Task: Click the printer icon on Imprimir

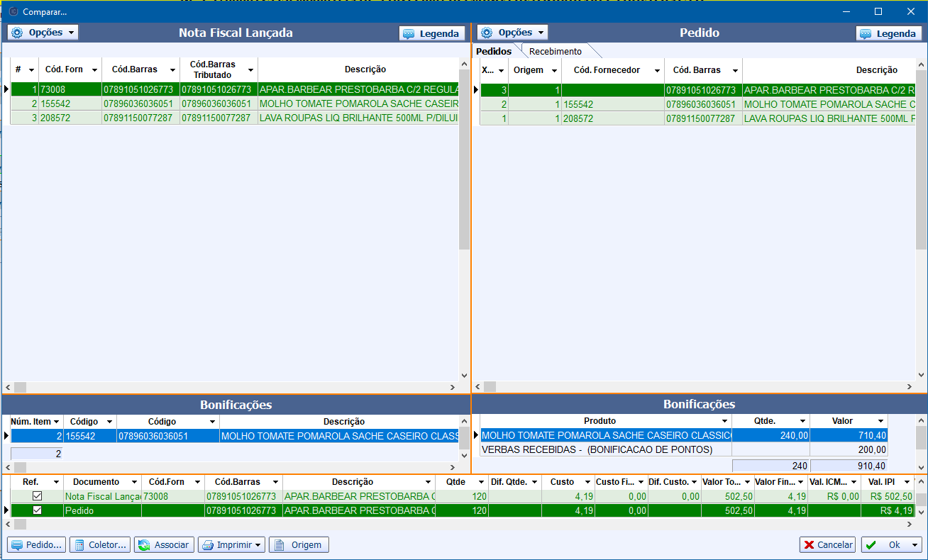Action: tap(208, 545)
